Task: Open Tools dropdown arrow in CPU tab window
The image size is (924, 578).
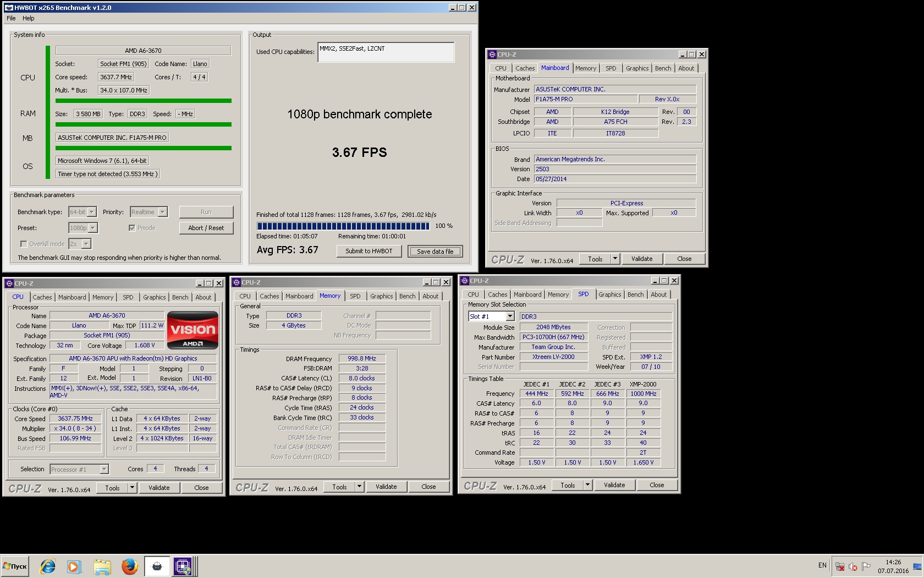Action: pyautogui.click(x=132, y=488)
